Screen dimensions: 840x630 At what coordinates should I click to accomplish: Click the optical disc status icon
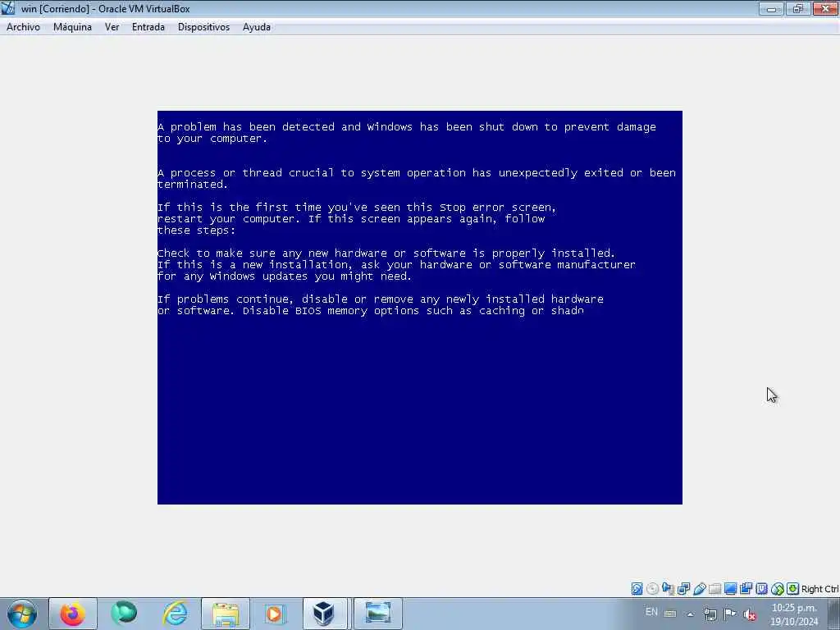pyautogui.click(x=652, y=589)
